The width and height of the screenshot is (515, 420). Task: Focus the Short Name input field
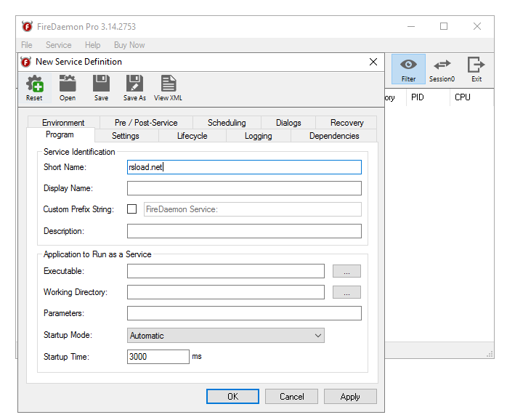pyautogui.click(x=244, y=167)
